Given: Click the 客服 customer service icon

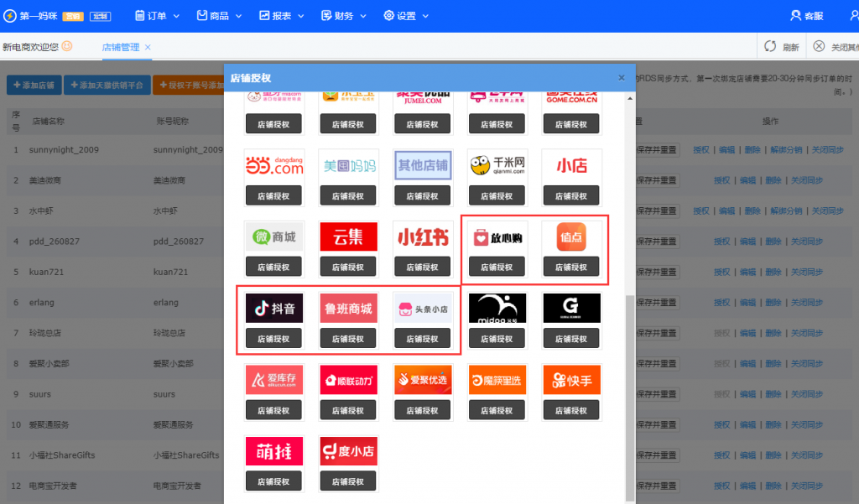Looking at the screenshot, I should tap(795, 15).
